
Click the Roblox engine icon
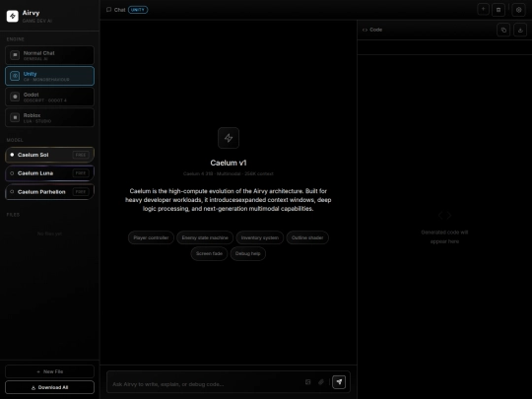pyautogui.click(x=15, y=117)
